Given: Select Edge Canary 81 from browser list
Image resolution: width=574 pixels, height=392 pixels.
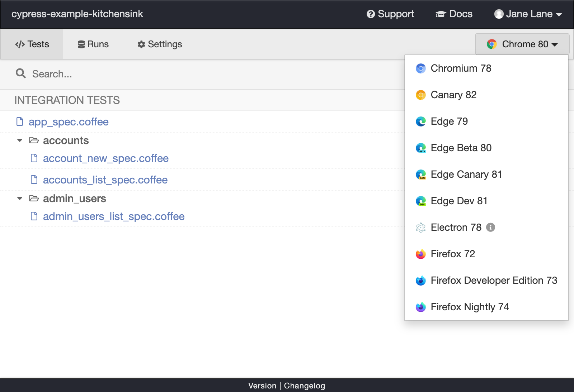Looking at the screenshot, I should (x=466, y=175).
